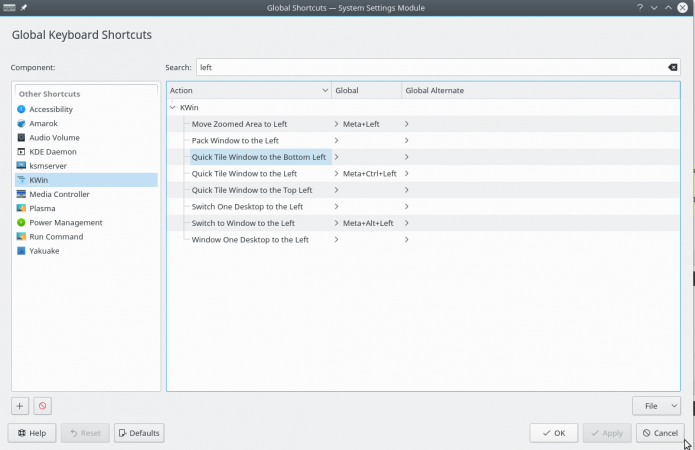Expand Global shortcut for Window One Desktop to Left
The image size is (695, 450).
[336, 239]
